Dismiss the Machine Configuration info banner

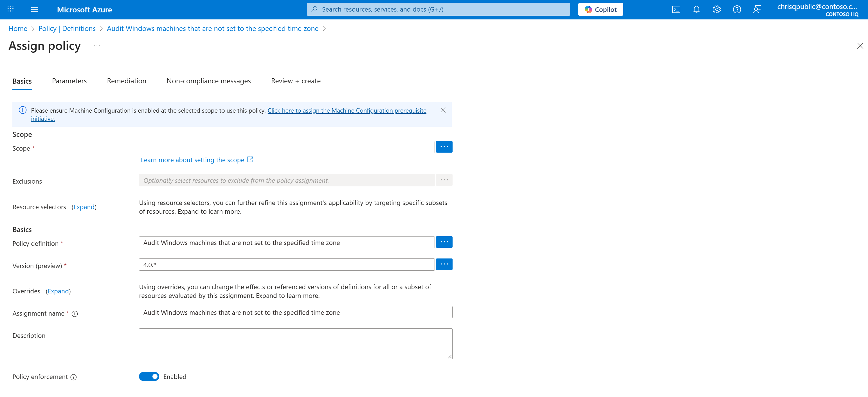tap(443, 110)
